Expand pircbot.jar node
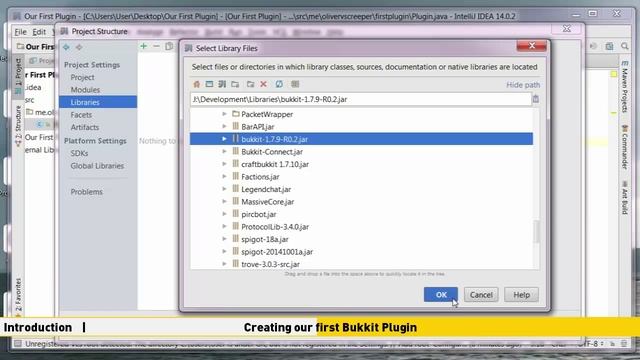This screenshot has height=360, width=640. 224,214
